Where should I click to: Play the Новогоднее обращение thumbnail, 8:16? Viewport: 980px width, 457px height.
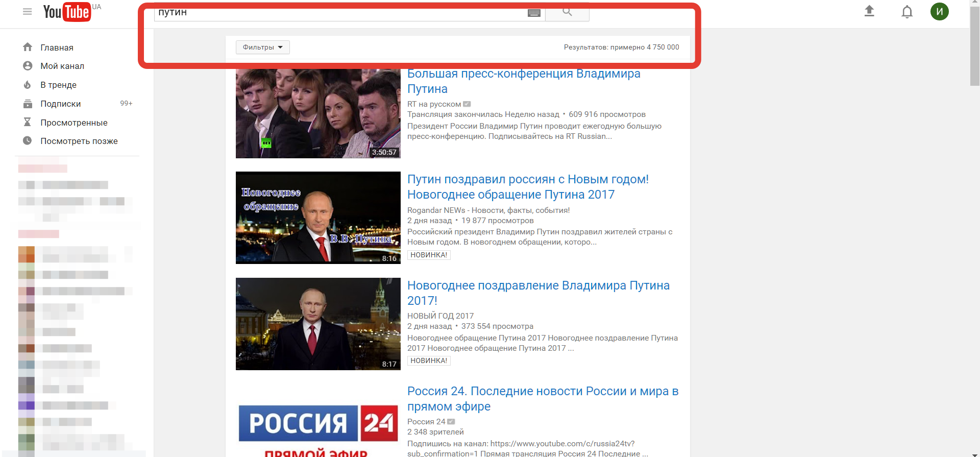(x=318, y=218)
